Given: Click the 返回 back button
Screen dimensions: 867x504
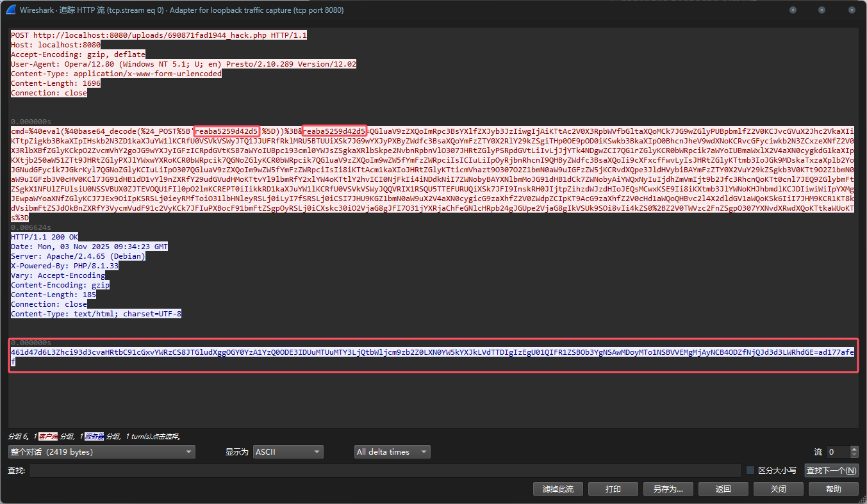Looking at the screenshot, I should coord(723,489).
